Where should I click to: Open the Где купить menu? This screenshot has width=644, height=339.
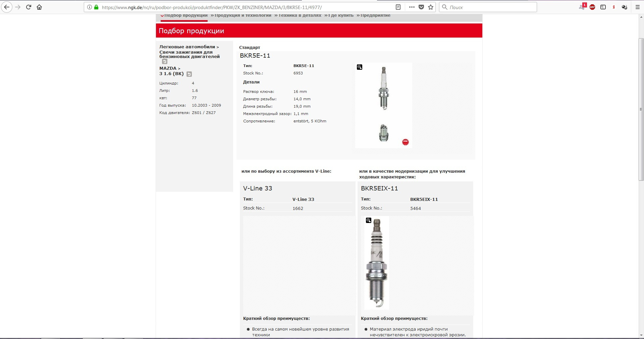click(x=341, y=15)
